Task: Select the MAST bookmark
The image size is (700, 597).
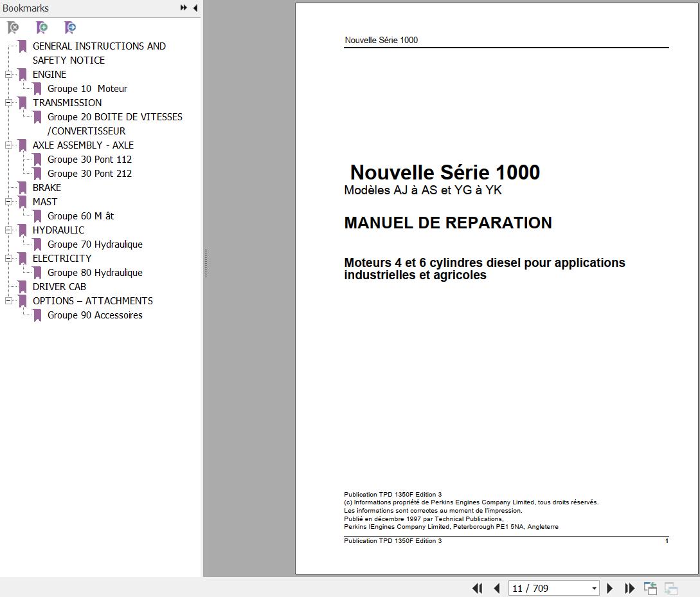Action: pos(44,202)
